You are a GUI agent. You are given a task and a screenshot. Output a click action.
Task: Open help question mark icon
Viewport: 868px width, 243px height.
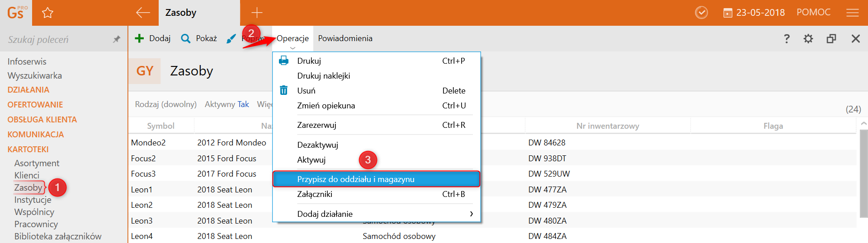tap(787, 38)
